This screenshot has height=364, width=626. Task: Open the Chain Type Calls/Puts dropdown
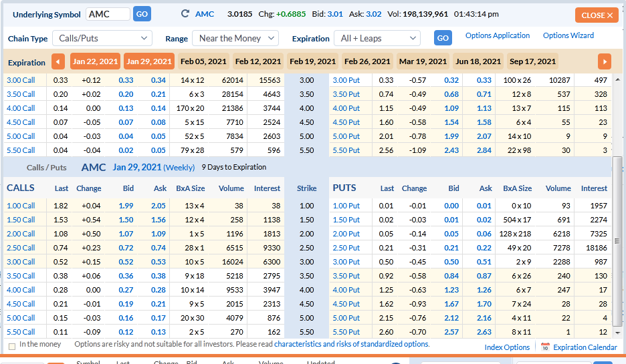click(102, 39)
